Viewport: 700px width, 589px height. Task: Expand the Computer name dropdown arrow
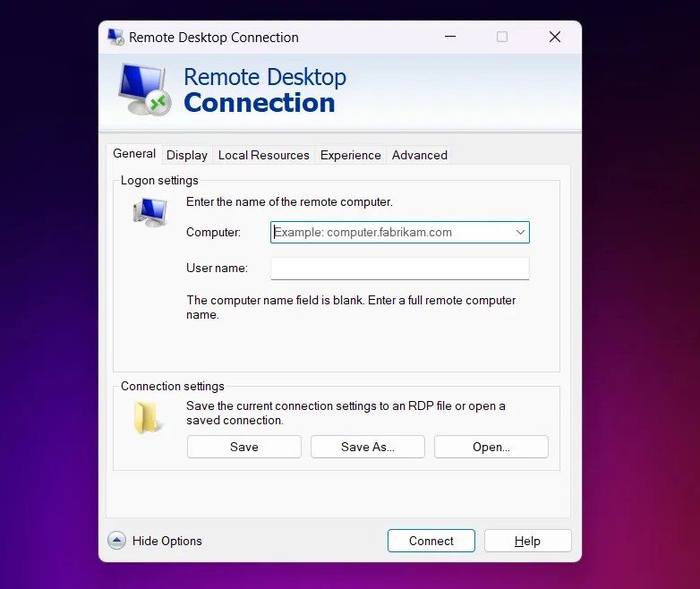point(520,232)
